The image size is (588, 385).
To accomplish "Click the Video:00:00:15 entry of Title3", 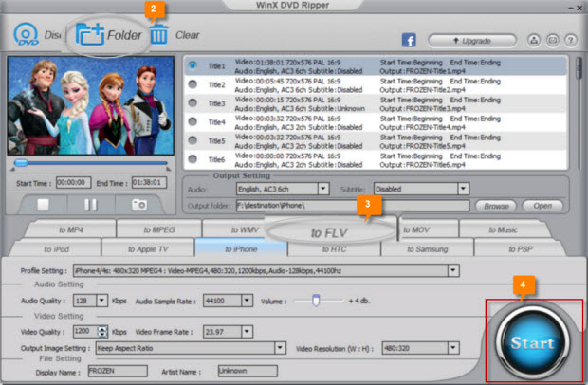I will click(287, 100).
